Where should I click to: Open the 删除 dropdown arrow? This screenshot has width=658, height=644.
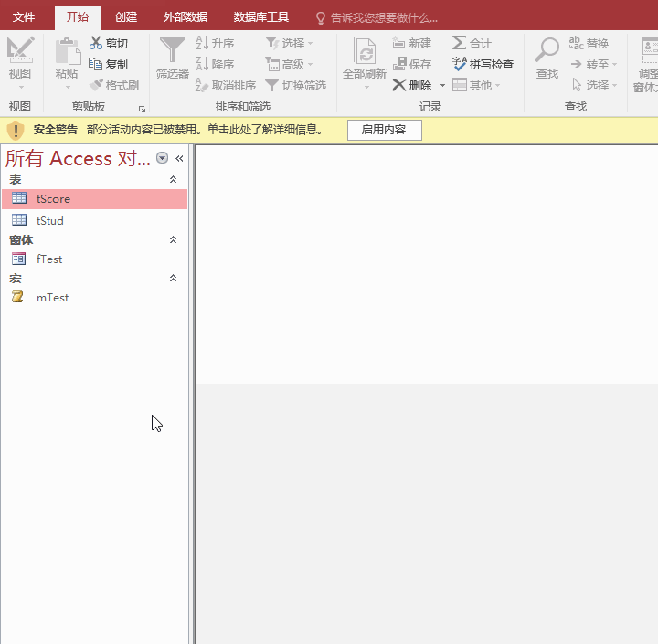pyautogui.click(x=442, y=86)
